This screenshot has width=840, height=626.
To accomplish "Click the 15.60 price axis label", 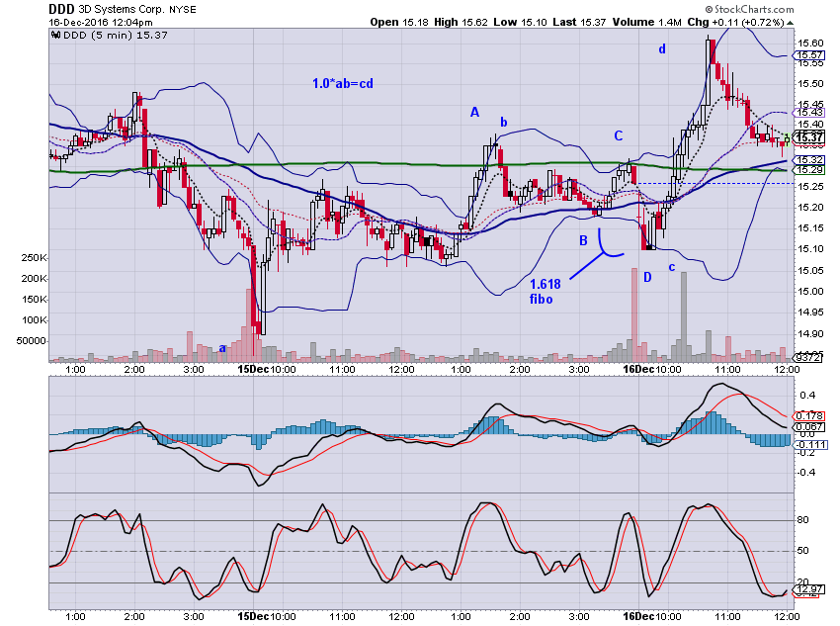I will click(x=810, y=43).
